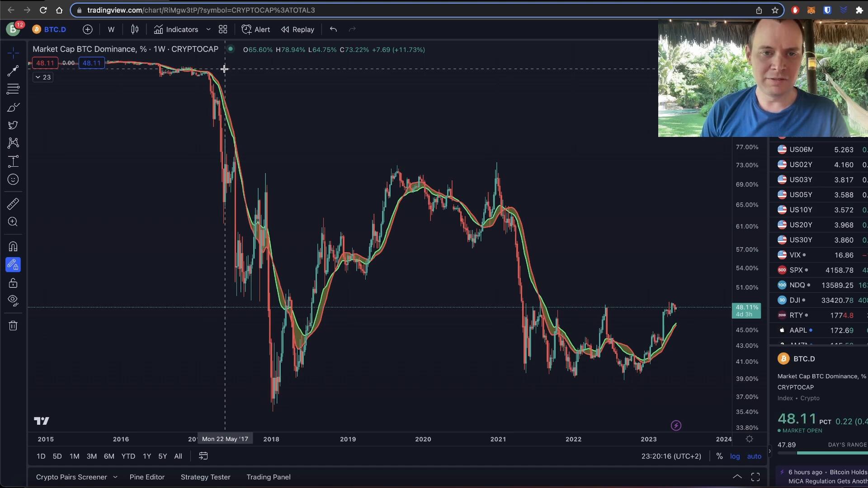Viewport: 868px width, 488px height.
Task: Expand the 23 collapsed indicators legend
Action: click(x=43, y=77)
